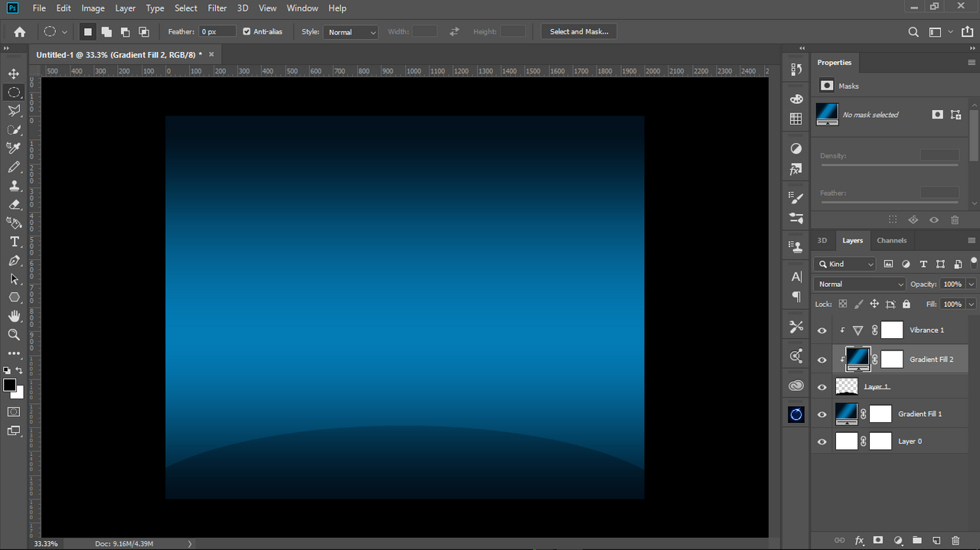Viewport: 980px width, 550px height.
Task: Select the Zoom tool
Action: coord(14,334)
